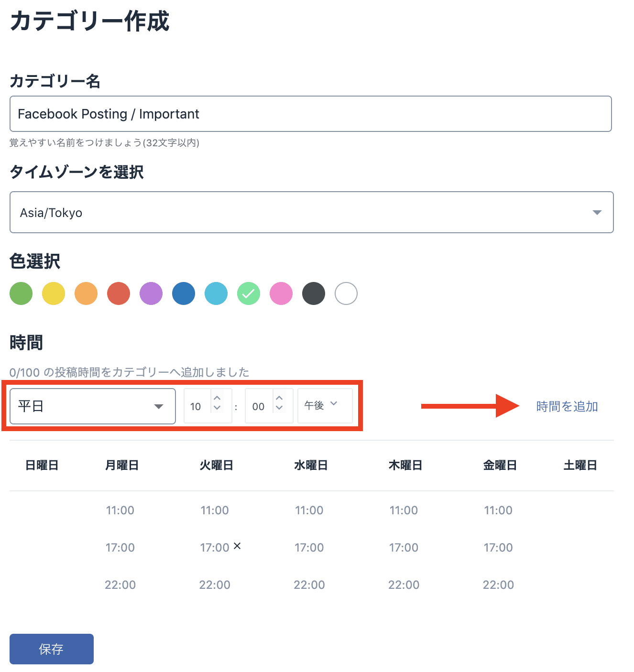Viewport: 634px width, 672px height.
Task: Edit the category name text field
Action: [310, 114]
